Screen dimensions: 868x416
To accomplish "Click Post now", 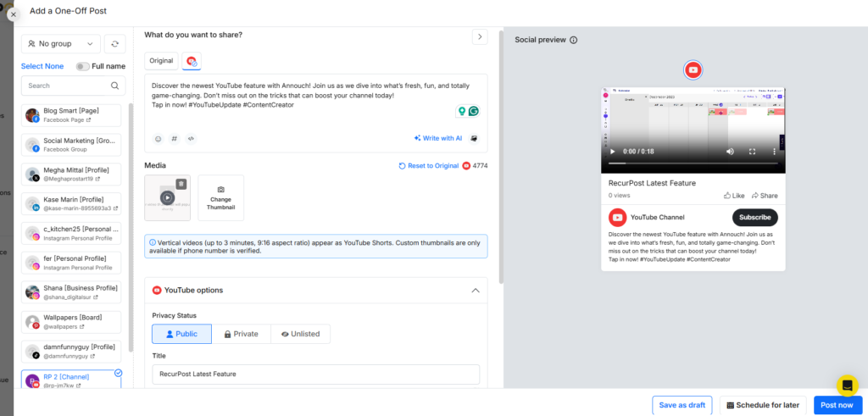I will coord(837,405).
